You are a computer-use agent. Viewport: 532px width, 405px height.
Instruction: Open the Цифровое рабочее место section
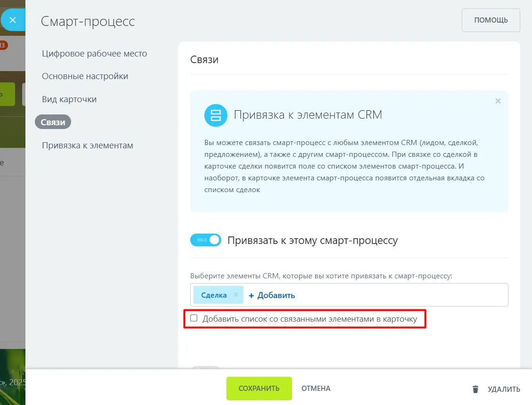94,53
